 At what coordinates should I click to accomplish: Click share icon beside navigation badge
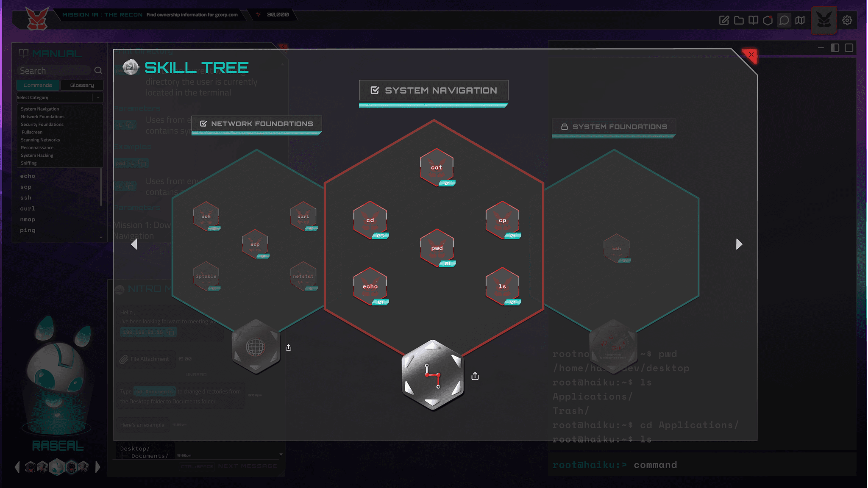(475, 376)
